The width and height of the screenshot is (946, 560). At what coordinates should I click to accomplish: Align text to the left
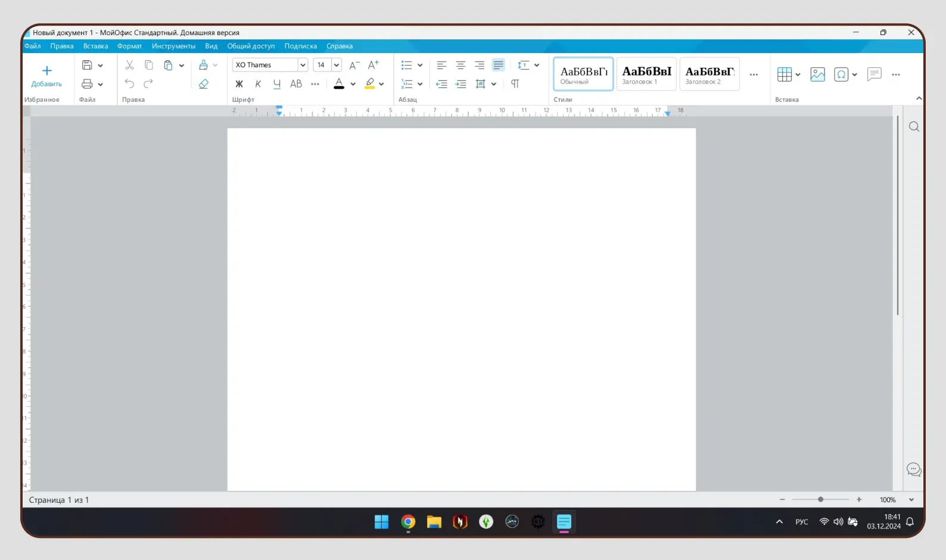click(441, 65)
